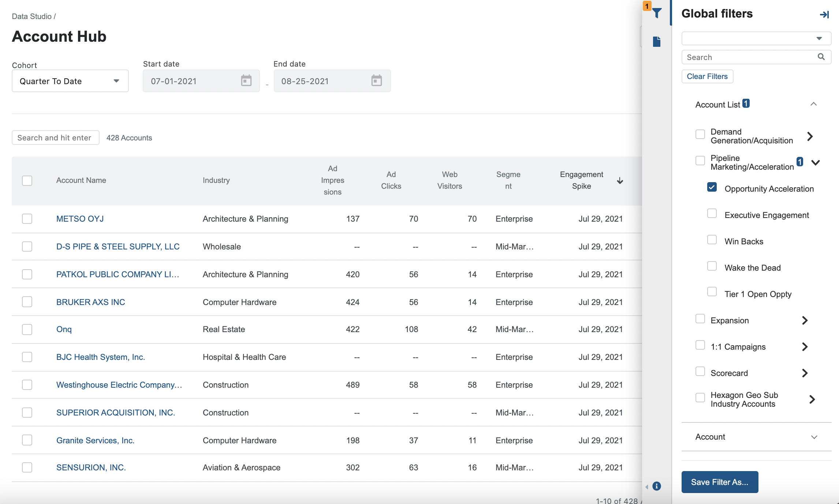Image resolution: width=839 pixels, height=504 pixels.
Task: Click the Industry column header
Action: pos(216,180)
